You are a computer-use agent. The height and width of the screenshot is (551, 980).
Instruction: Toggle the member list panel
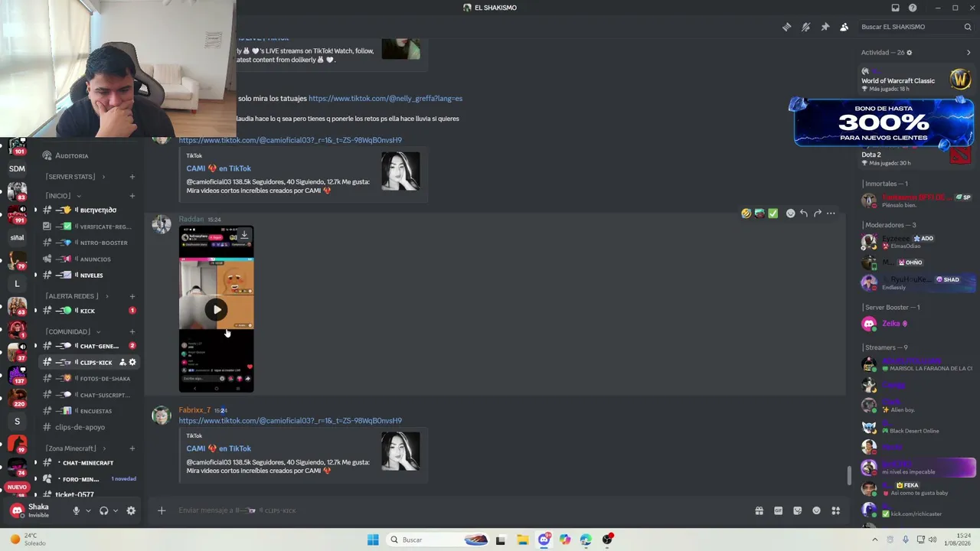844,27
